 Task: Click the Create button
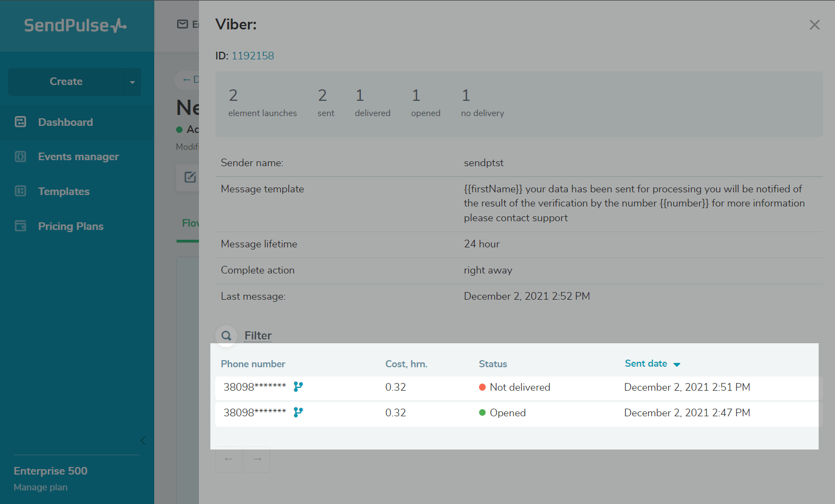pyautogui.click(x=66, y=82)
